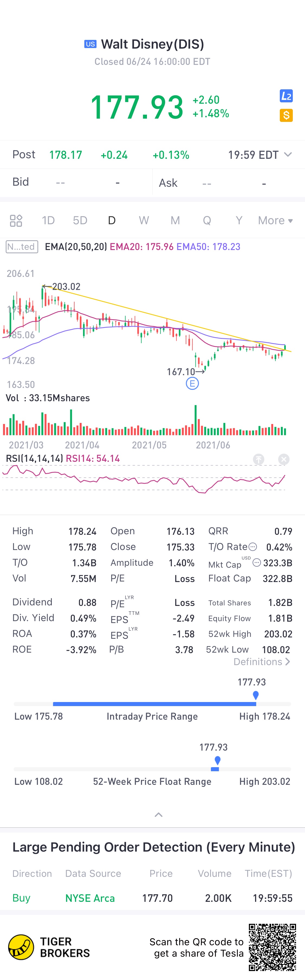
Task: Tap the Amplitude 1.40% stat
Action: pyautogui.click(x=152, y=563)
